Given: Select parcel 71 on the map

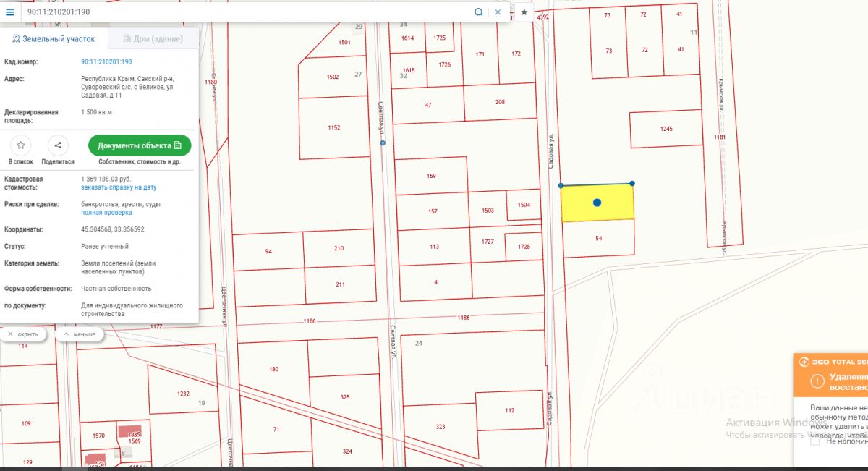Looking at the screenshot, I should (x=276, y=430).
